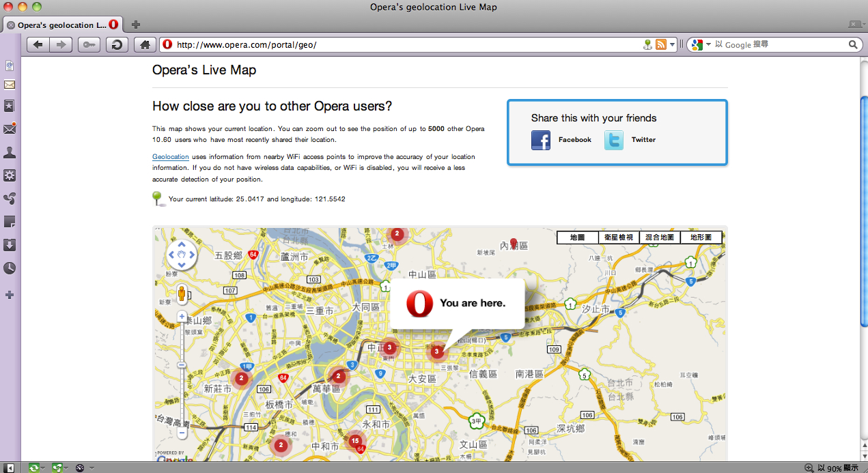The height and width of the screenshot is (473, 868).
Task: Open a new tab with the plus button
Action: tap(136, 25)
